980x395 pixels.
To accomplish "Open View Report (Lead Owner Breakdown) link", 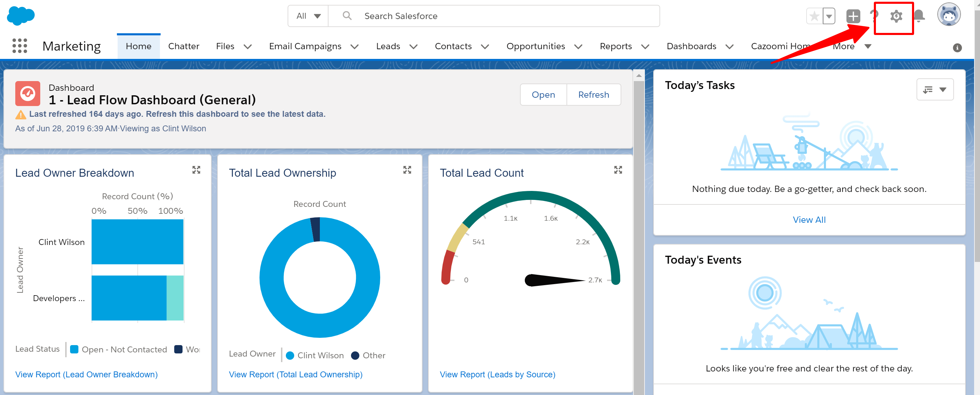I will tap(86, 375).
